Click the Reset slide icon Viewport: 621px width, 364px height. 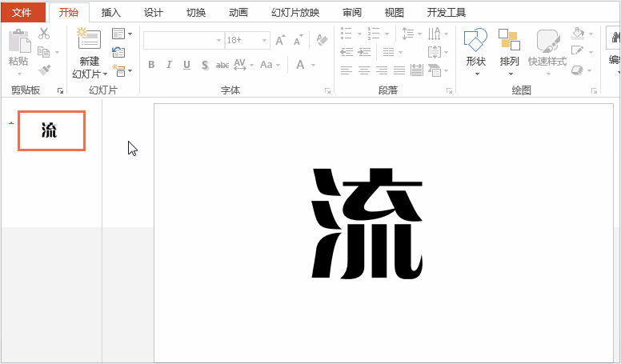click(118, 52)
